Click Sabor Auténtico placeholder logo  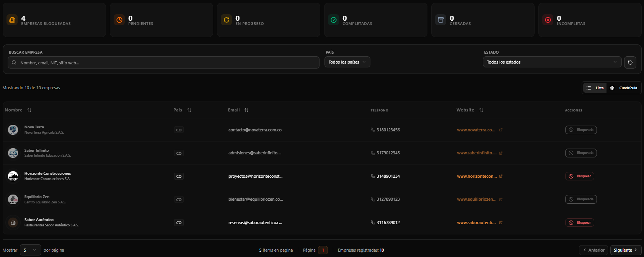[13, 223]
